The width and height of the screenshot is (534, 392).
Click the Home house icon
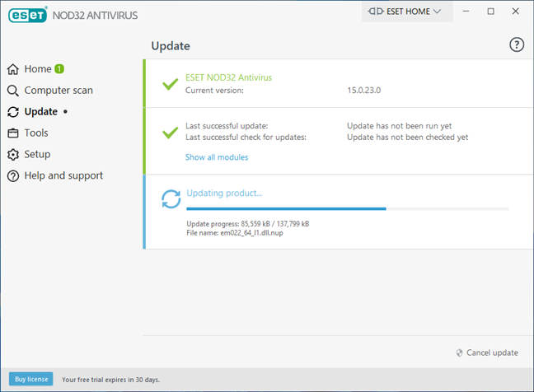click(x=13, y=69)
